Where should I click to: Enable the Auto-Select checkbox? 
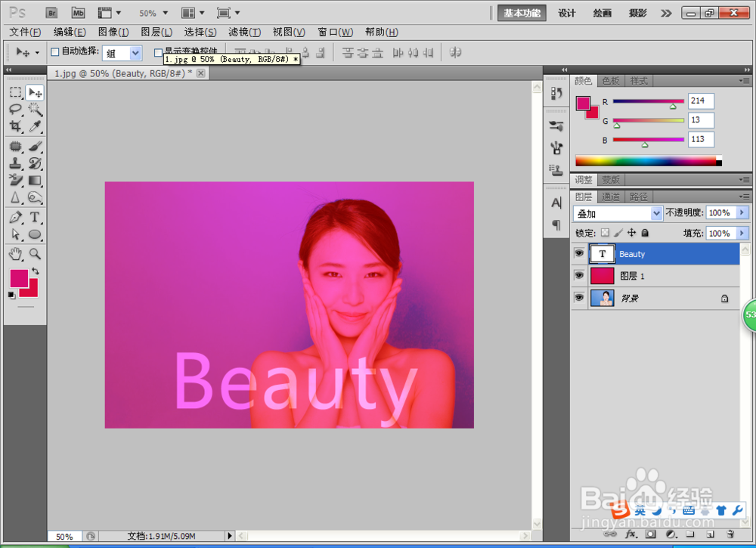55,51
